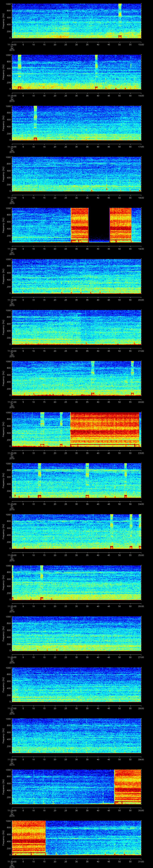Select the spectrogram panel starting at 11:16:00
This screenshot has height=868, width=153.
pyautogui.click(x=76, y=123)
